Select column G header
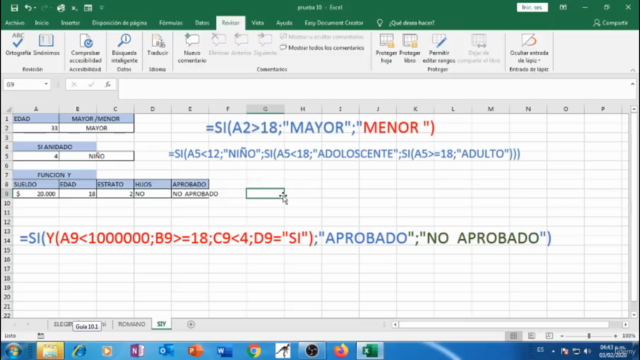 pos(265,109)
